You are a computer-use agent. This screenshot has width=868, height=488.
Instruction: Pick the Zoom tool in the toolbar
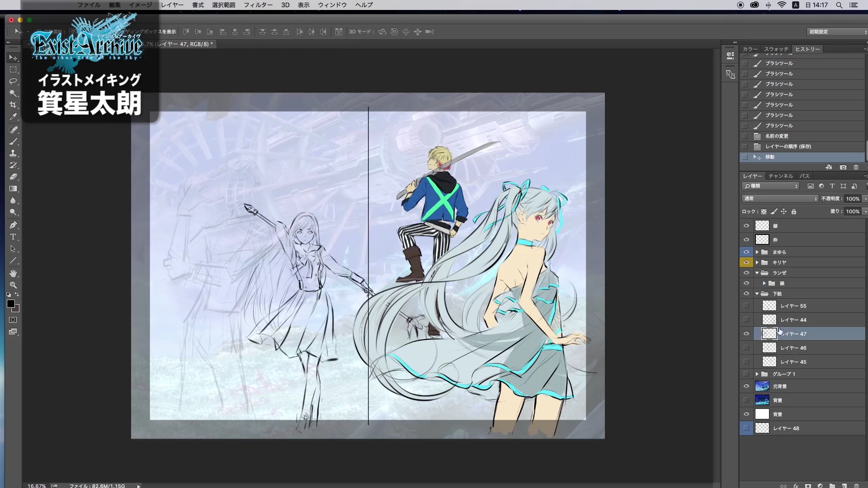coord(13,285)
